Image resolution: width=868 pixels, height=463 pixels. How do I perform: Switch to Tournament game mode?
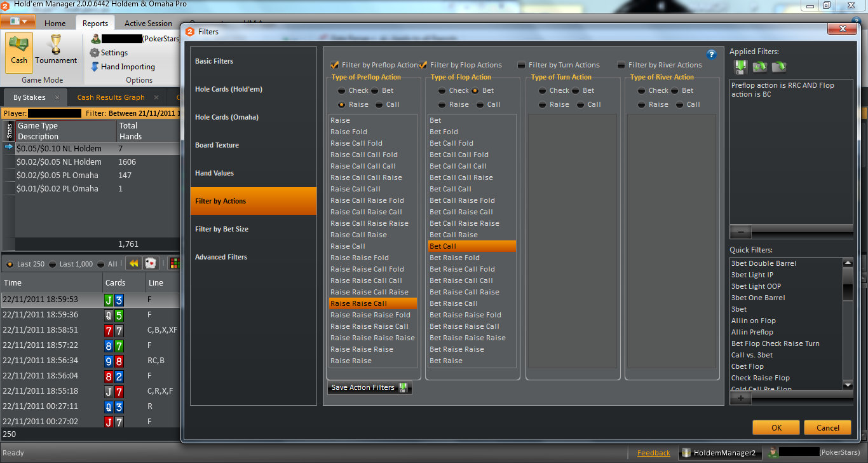pyautogui.click(x=56, y=50)
